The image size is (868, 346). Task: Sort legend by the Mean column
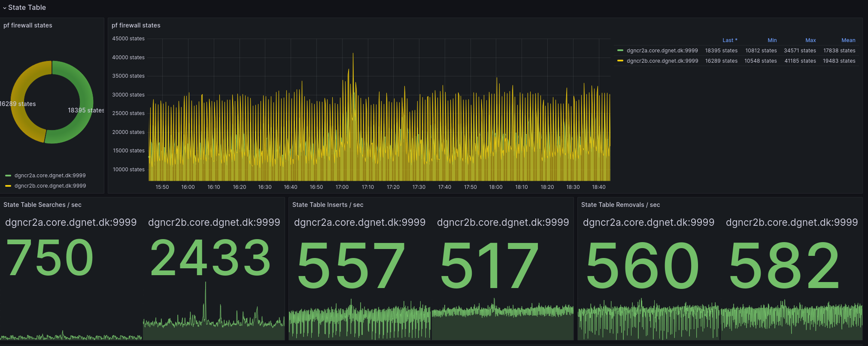point(848,40)
